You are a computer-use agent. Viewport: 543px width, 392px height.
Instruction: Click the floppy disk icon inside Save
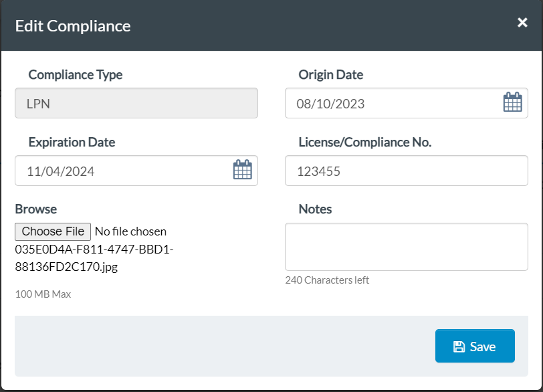[459, 346]
